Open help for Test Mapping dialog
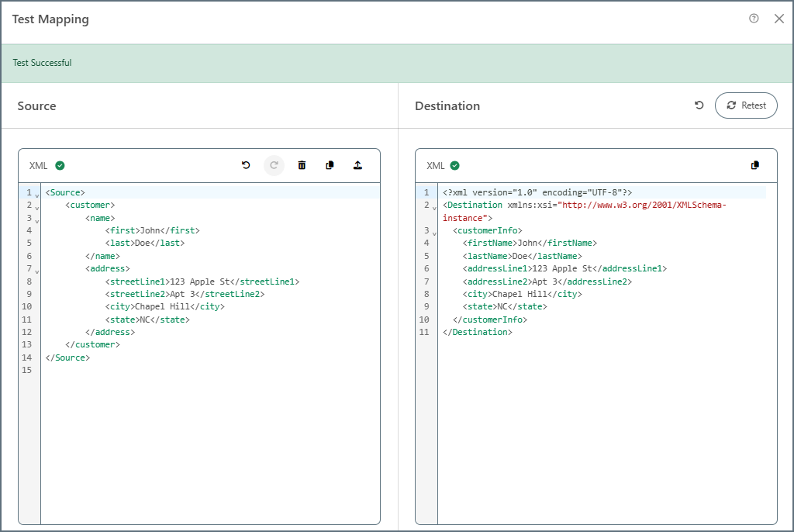The image size is (794, 532). pyautogui.click(x=754, y=19)
